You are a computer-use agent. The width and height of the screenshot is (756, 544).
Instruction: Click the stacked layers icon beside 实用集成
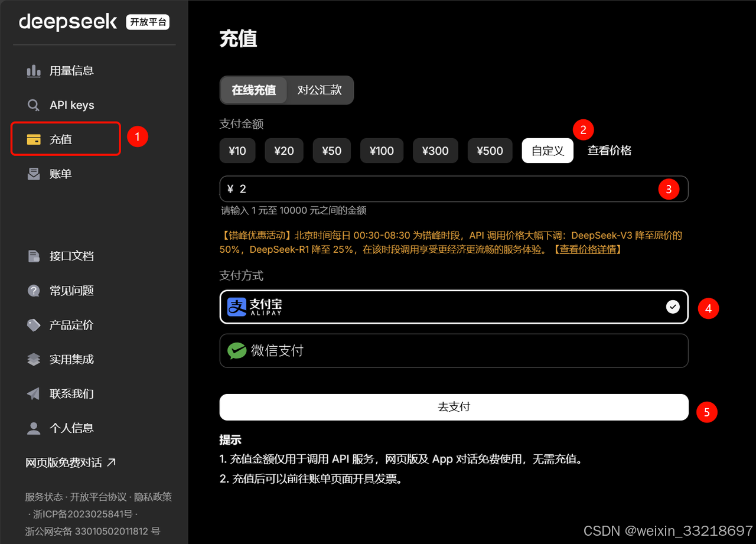34,359
